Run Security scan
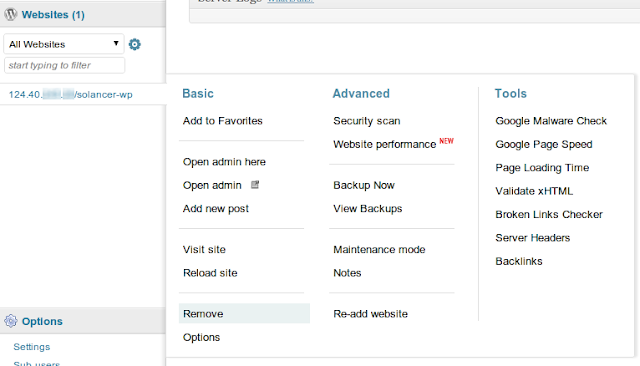Screen dimensions: 640x366 367,121
